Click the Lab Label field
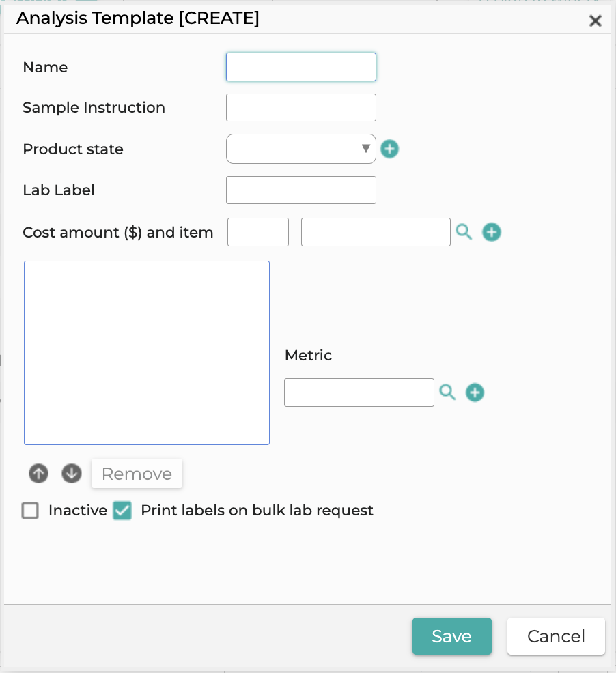Image resolution: width=616 pixels, height=673 pixels. (x=300, y=190)
